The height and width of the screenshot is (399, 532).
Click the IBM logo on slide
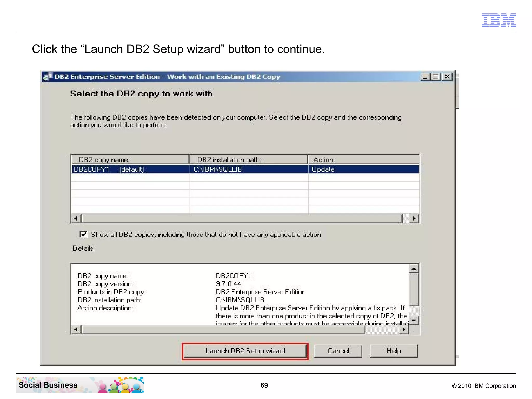[499, 20]
